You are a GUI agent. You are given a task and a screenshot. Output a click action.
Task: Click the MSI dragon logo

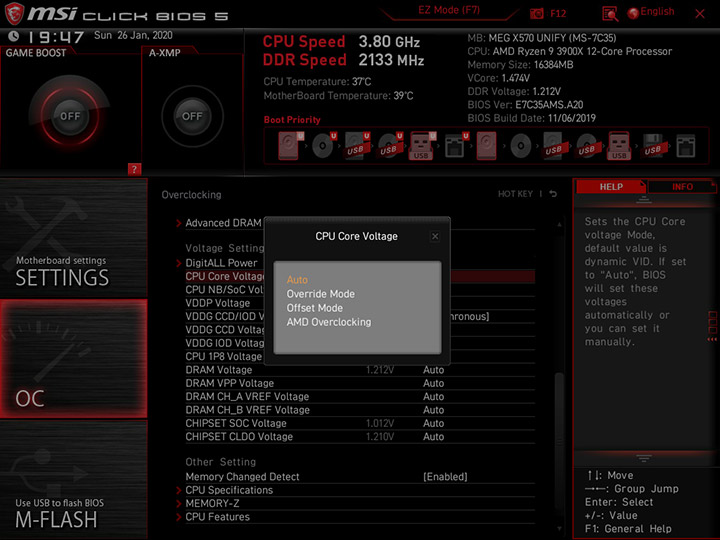click(x=14, y=13)
